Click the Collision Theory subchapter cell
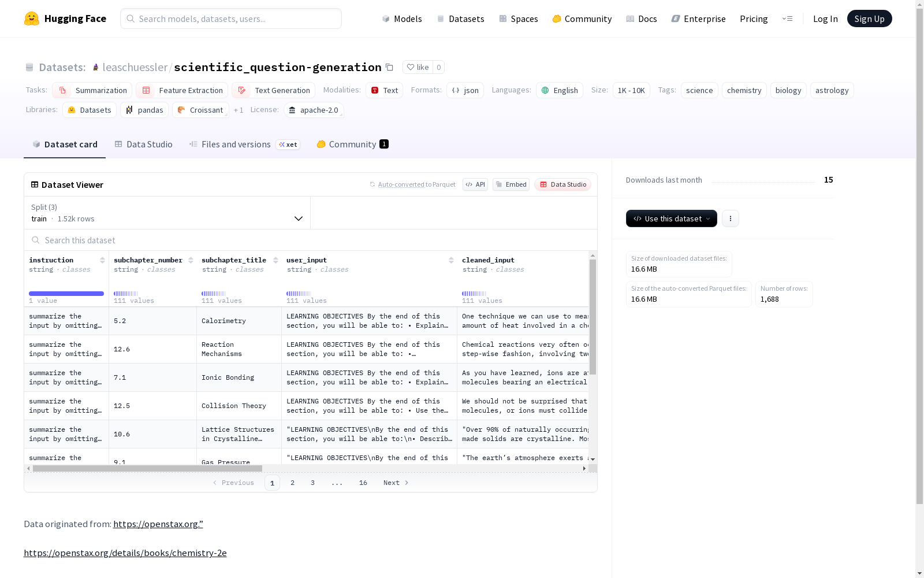924x578 pixels. [239, 406]
